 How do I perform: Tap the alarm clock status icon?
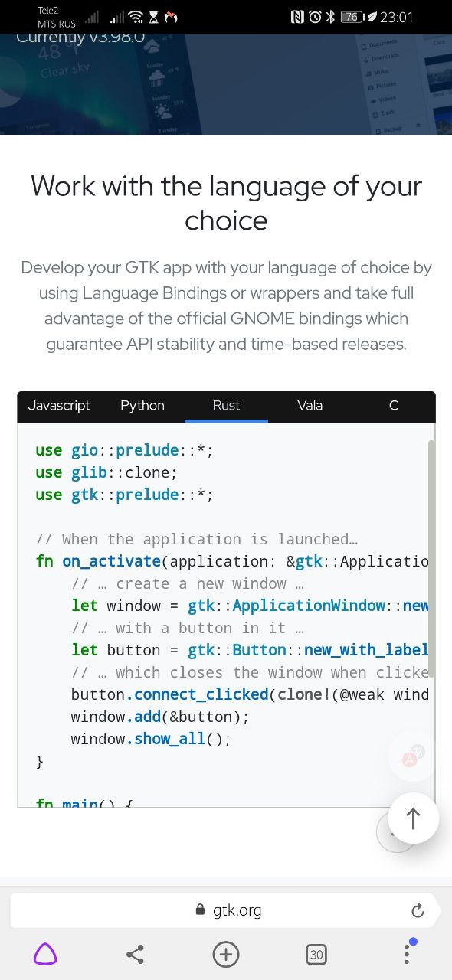tap(315, 17)
